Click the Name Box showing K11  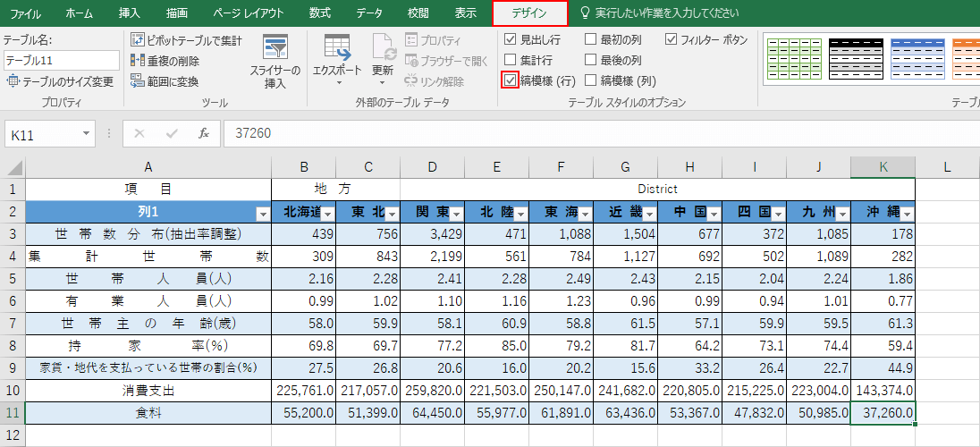[x=43, y=134]
